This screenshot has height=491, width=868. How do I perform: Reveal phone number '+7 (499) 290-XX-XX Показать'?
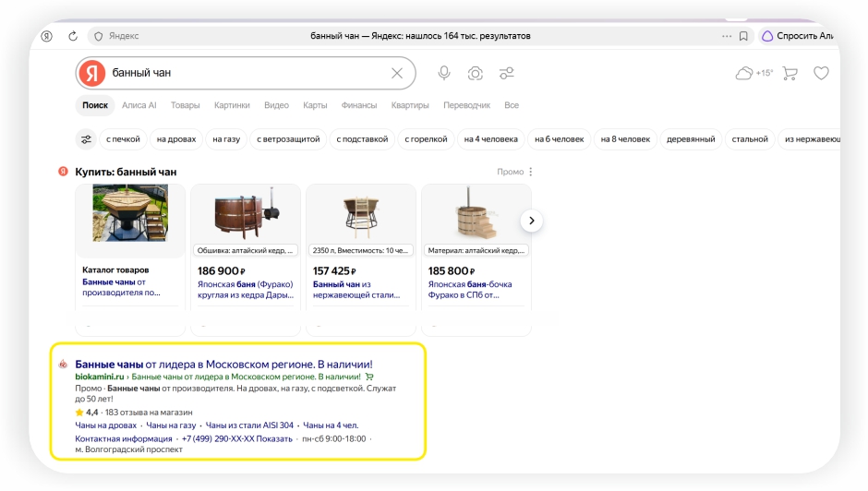pos(237,438)
